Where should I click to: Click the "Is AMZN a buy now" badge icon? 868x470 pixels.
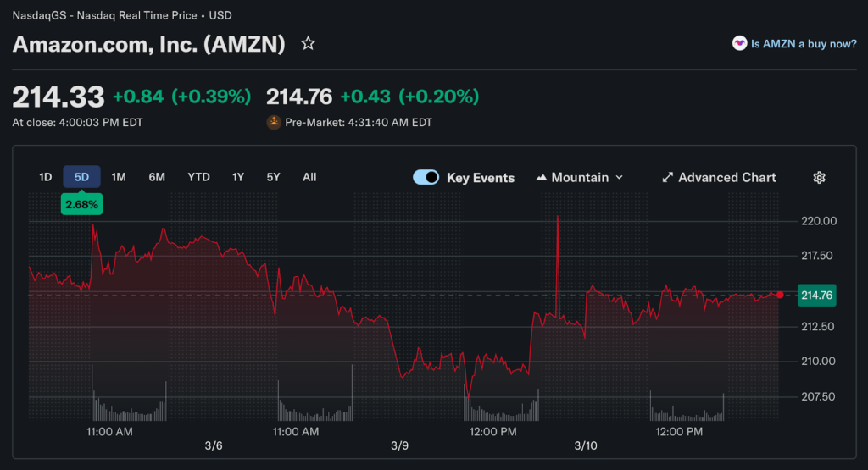pos(740,43)
